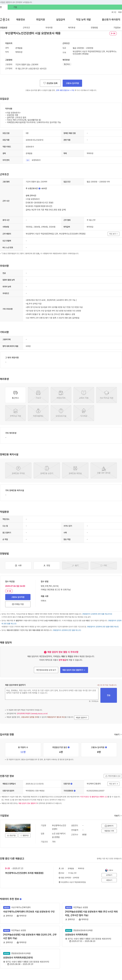This screenshot has width=122, height=980.
Task: Open 조리원 채용(중원) job posting link
Action: coord(24,873)
